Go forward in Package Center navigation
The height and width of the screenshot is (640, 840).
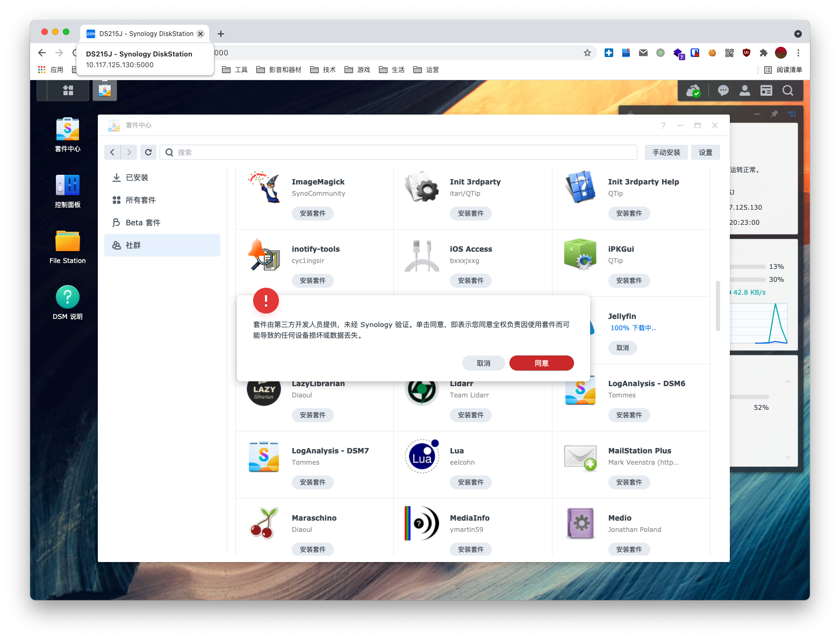pos(129,152)
